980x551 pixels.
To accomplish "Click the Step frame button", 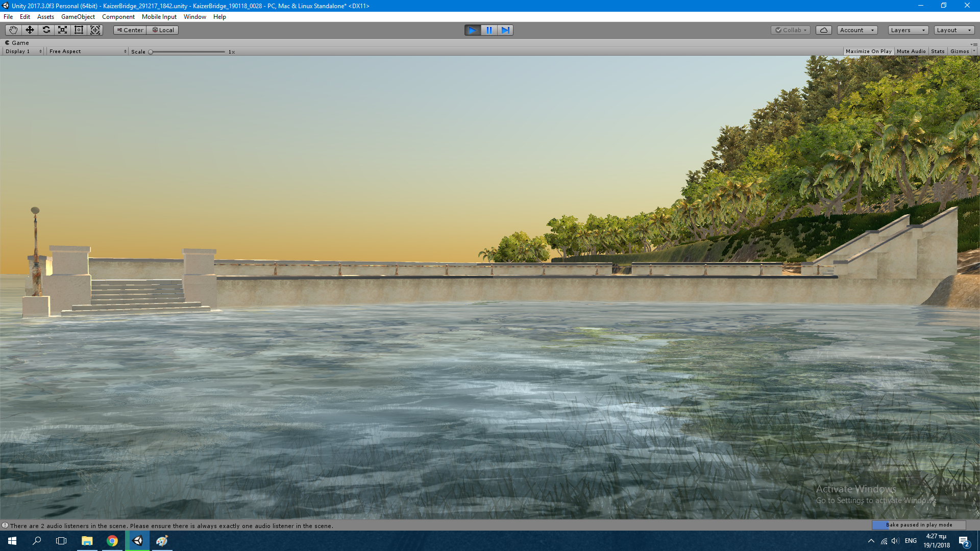I will [x=505, y=30].
